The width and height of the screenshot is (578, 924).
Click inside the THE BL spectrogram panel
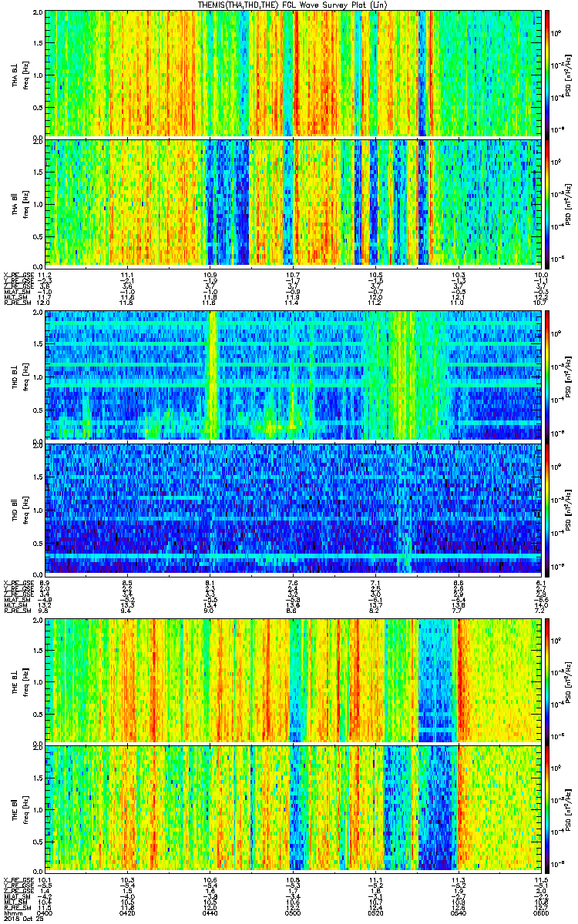coord(293,680)
